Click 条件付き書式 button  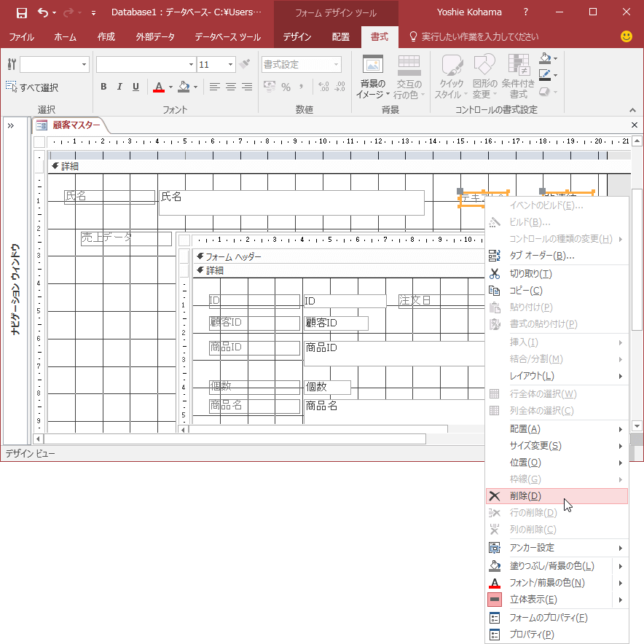tap(518, 77)
